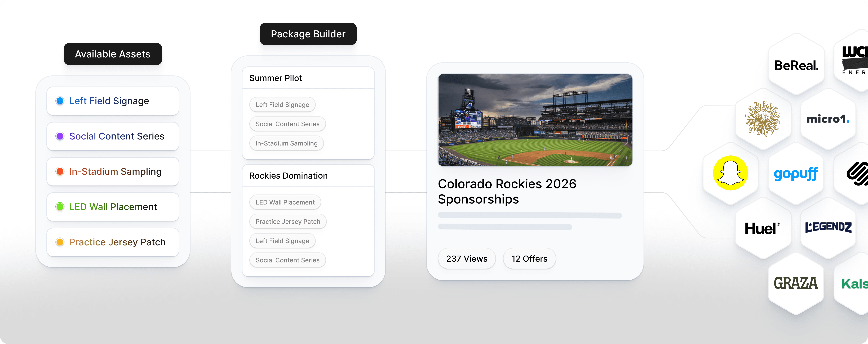Click the blue dot beside Left Field Signage
Image resolution: width=868 pixels, height=344 pixels.
coord(60,101)
